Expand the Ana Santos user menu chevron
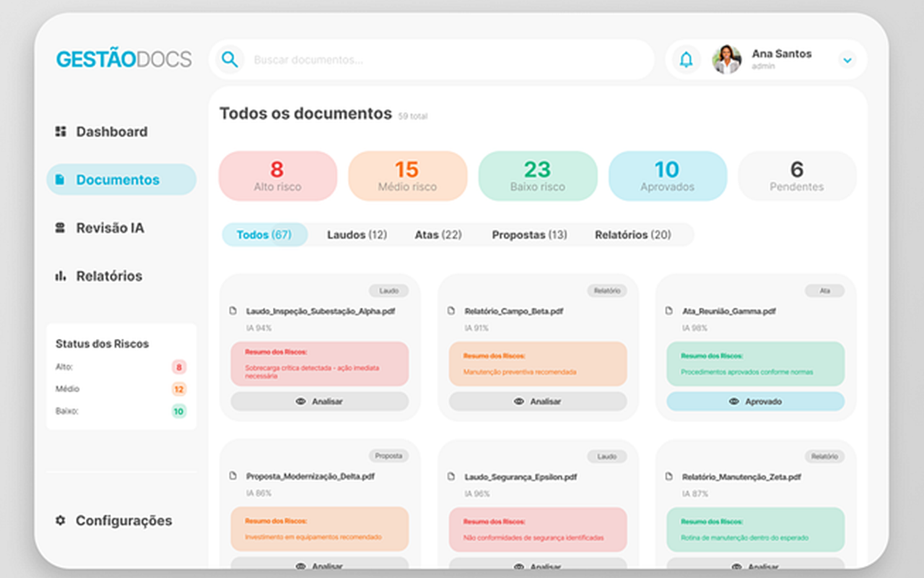This screenshot has height=578, width=924. (x=847, y=60)
